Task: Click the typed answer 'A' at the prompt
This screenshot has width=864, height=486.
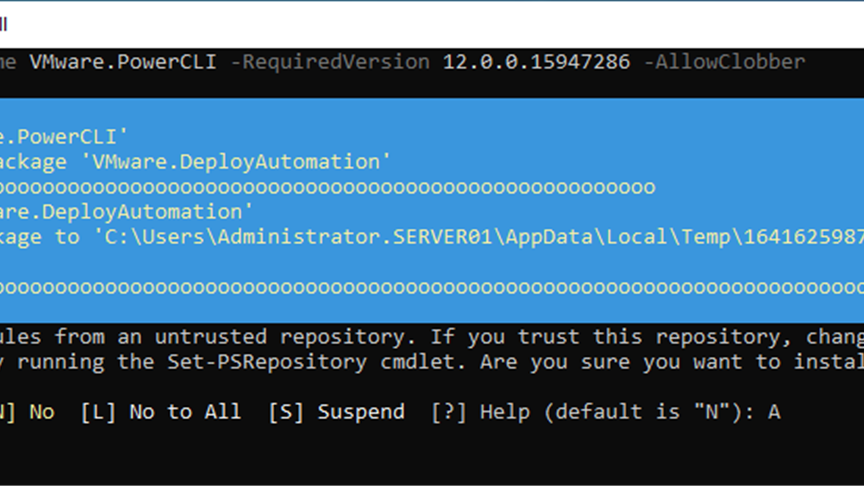Action: [774, 412]
